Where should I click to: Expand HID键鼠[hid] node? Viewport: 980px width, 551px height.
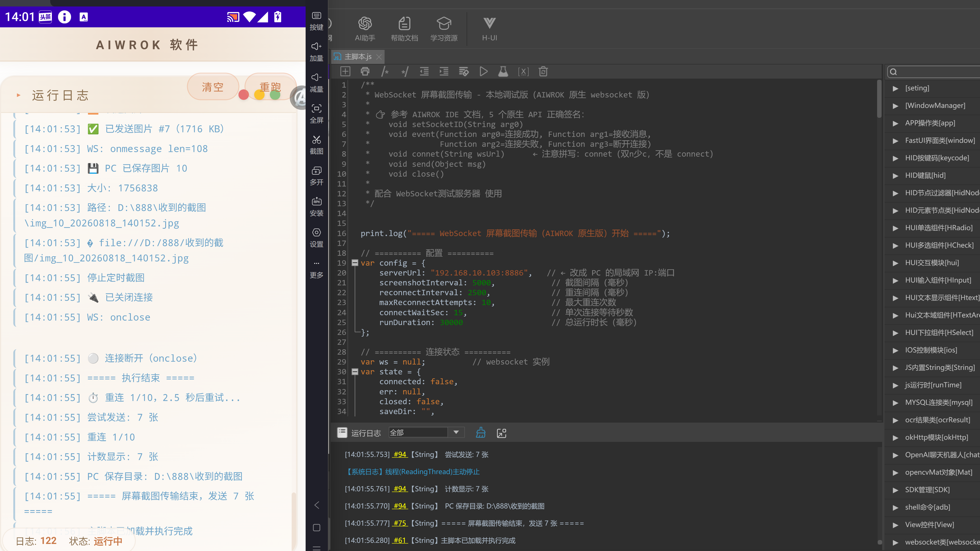[x=895, y=175]
